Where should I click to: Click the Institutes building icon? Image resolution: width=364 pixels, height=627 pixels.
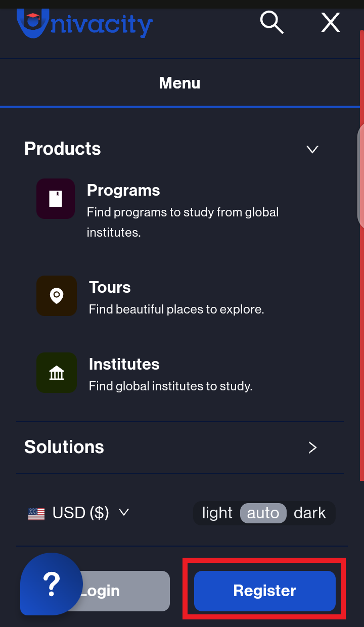pyautogui.click(x=57, y=373)
